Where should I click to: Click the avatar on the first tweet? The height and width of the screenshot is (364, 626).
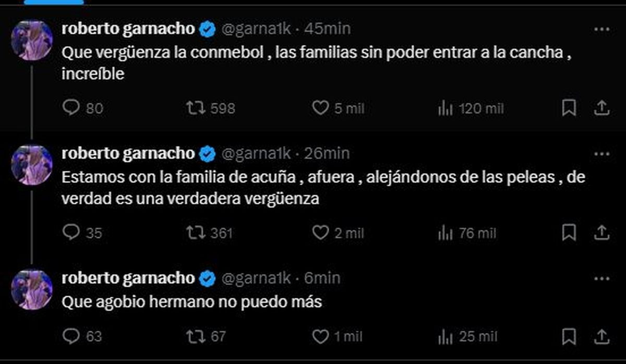pyautogui.click(x=32, y=41)
